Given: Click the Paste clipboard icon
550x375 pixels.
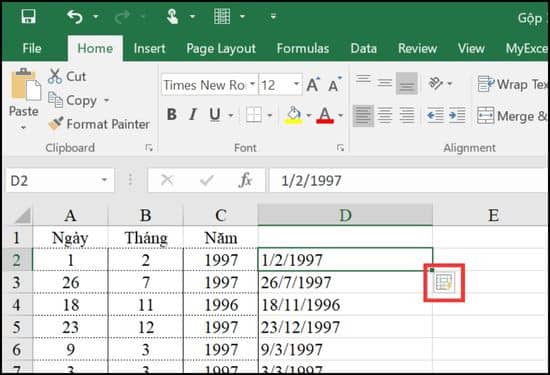Looking at the screenshot, I should pos(25,84).
